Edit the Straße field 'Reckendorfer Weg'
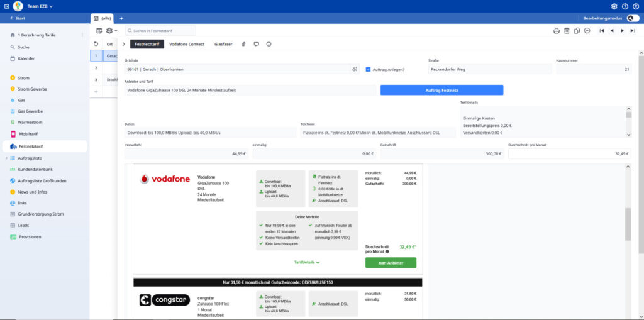The height and width of the screenshot is (320, 644). 490,69
